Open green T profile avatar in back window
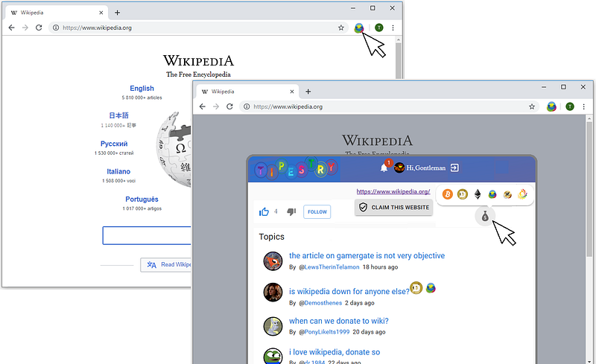596x364 pixels. pyautogui.click(x=379, y=28)
